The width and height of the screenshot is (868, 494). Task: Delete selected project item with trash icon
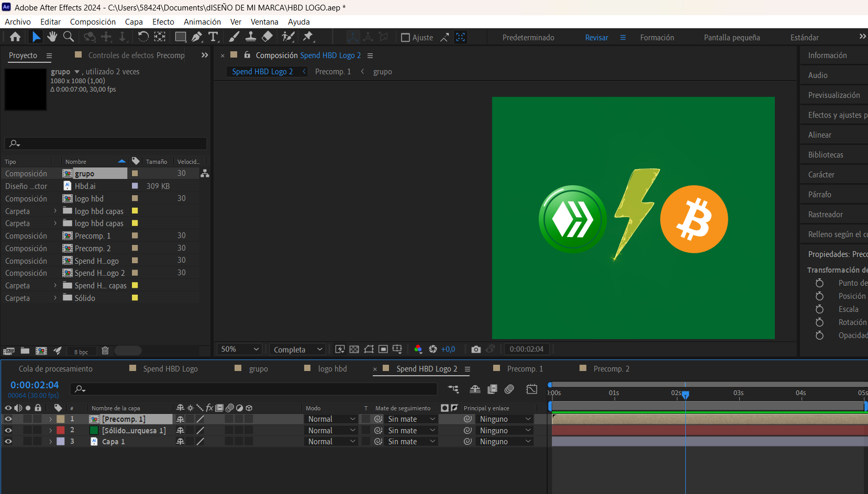(105, 351)
